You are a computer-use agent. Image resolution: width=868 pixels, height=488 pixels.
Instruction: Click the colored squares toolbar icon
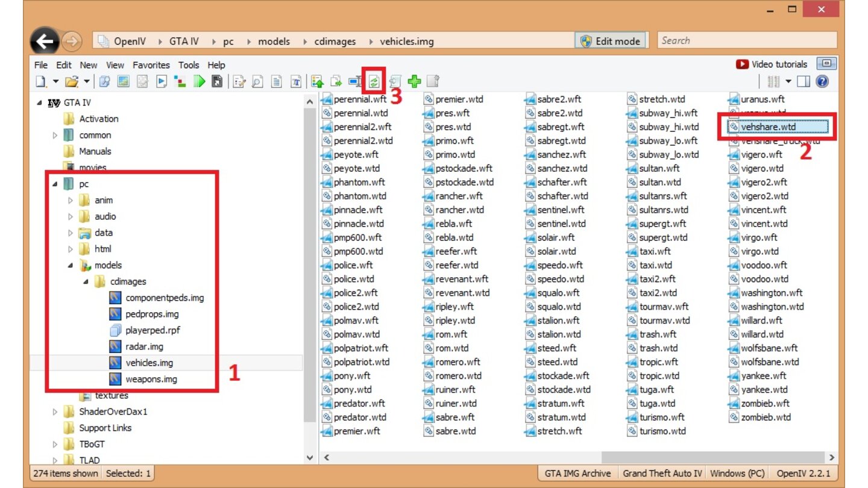pyautogui.click(x=180, y=81)
